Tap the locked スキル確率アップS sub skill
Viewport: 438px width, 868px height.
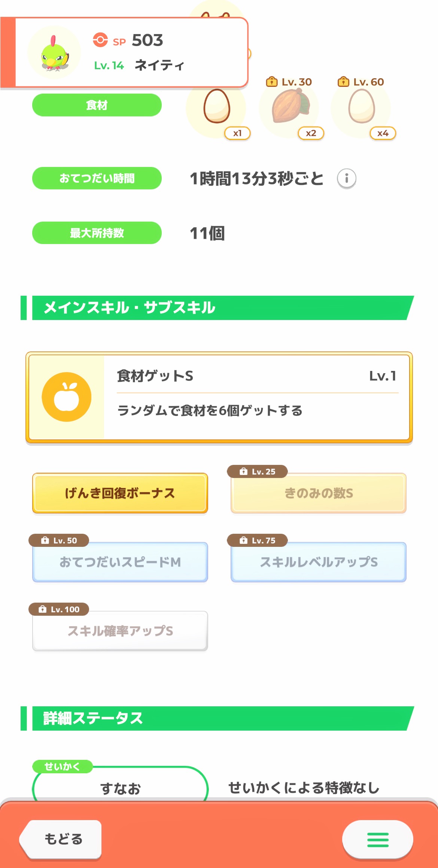pos(120,631)
